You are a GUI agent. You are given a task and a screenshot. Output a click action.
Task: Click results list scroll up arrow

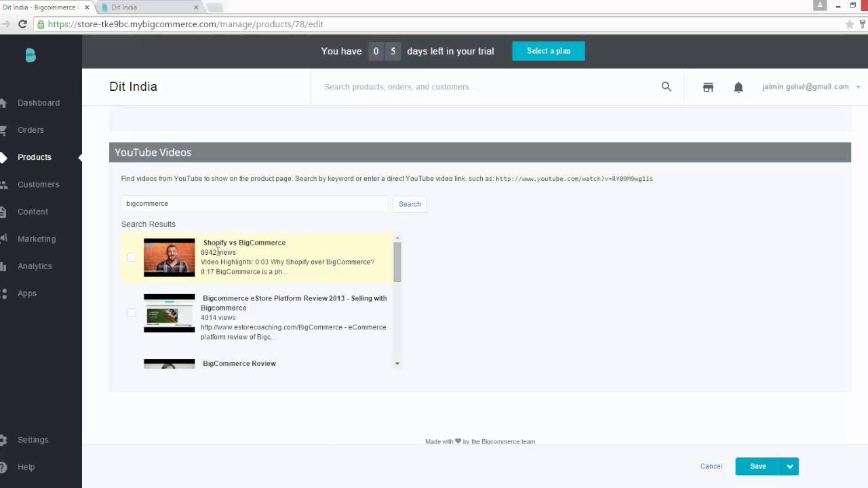[397, 238]
